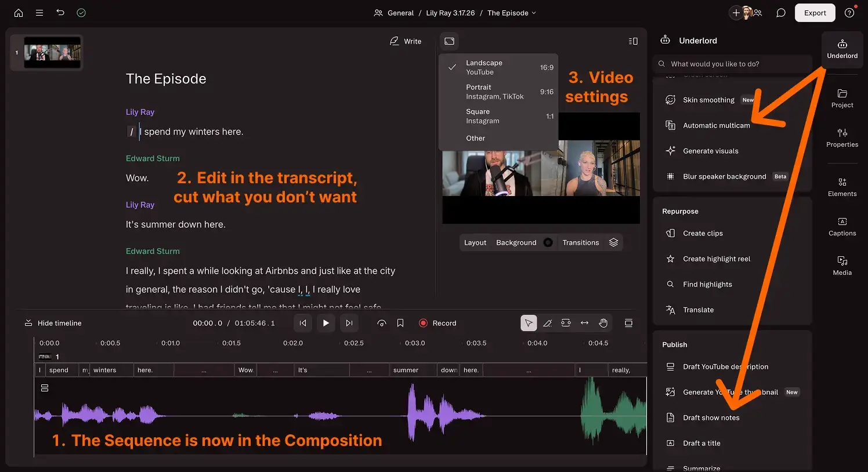The height and width of the screenshot is (472, 868).
Task: Add a marker with the bookmark icon
Action: pos(400,323)
